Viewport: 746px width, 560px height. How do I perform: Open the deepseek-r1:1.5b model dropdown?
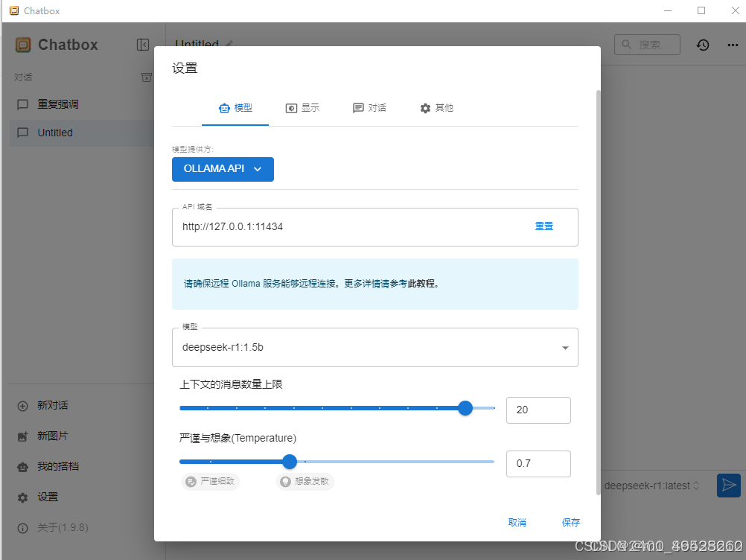coord(375,347)
